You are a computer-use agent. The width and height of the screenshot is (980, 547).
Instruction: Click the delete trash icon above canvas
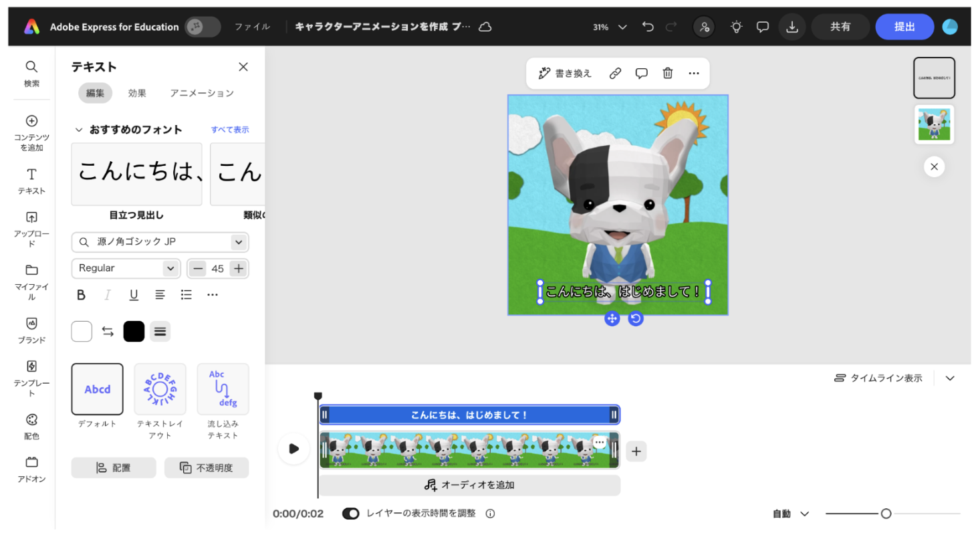coord(667,74)
